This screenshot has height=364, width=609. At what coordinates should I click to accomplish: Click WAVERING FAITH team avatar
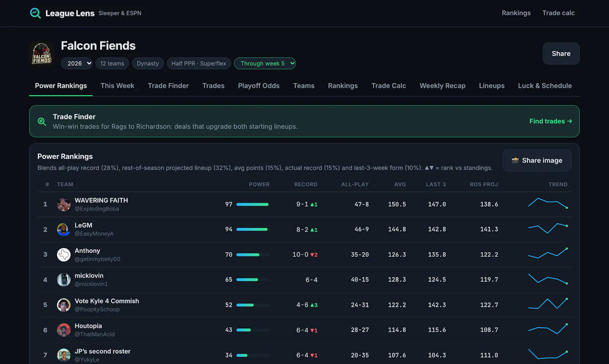[x=64, y=205]
